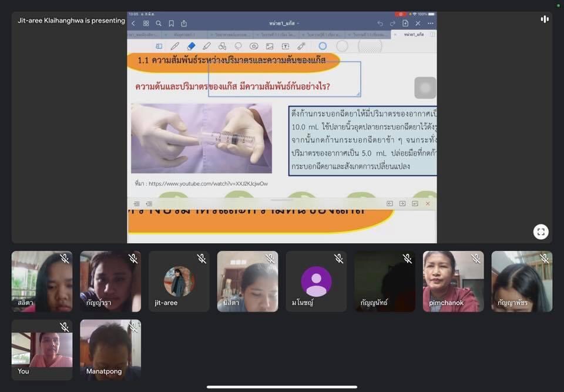The image size is (564, 392).
Task: Toggle mute icon on jit-aree's tile
Action: point(202,259)
